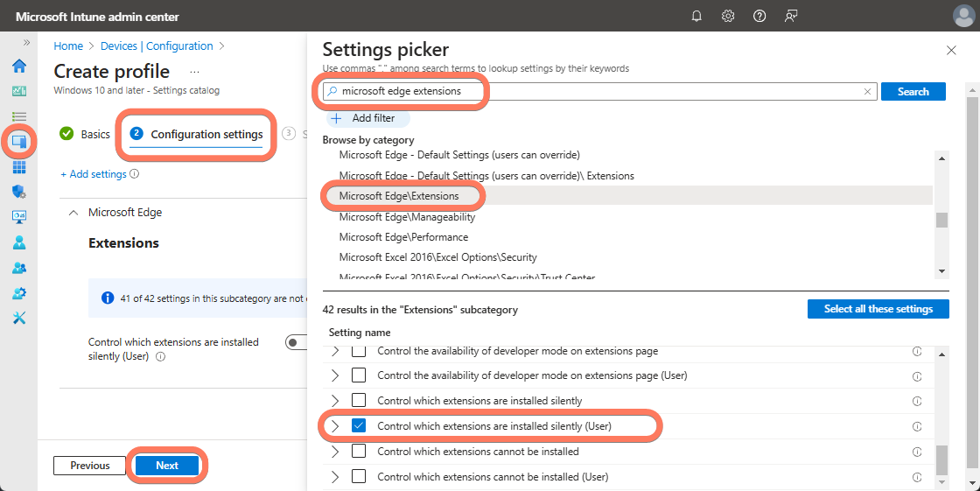Open the feedback icon in header
This screenshot has height=491, width=980.
[x=791, y=16]
